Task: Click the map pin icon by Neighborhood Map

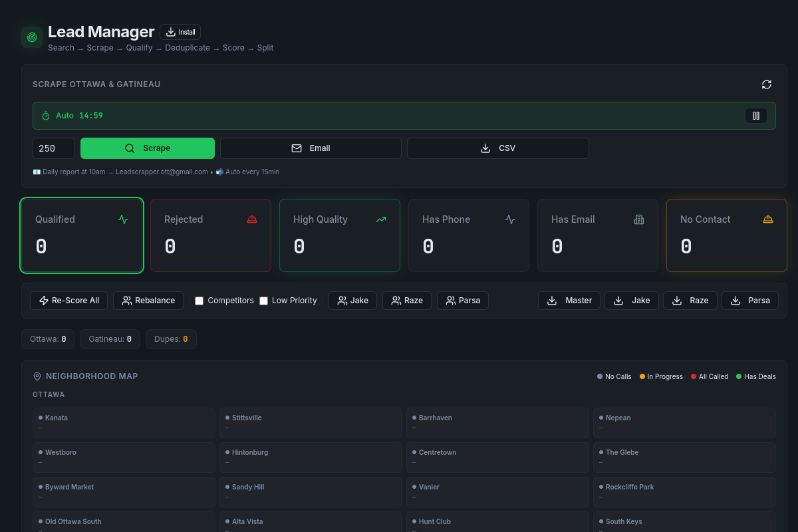Action: coord(37,376)
